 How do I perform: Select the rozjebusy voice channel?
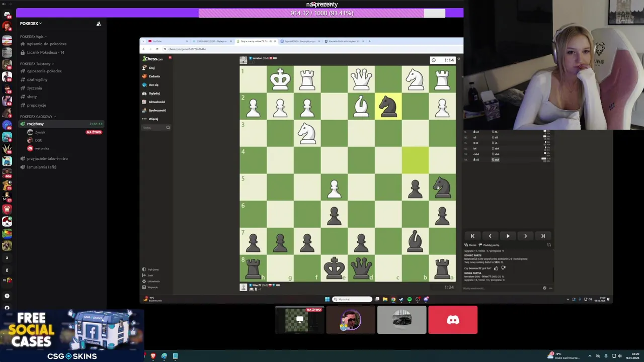(60, 124)
